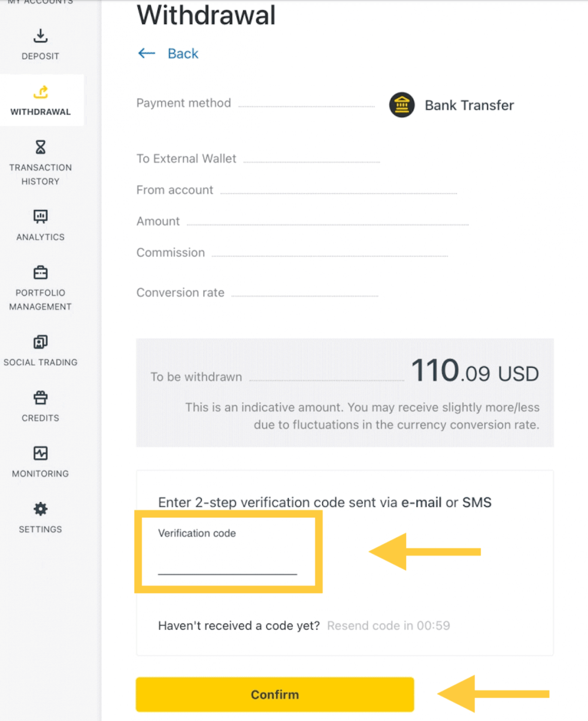Open the Analytics panel icon
This screenshot has width=588, height=721.
click(x=40, y=216)
